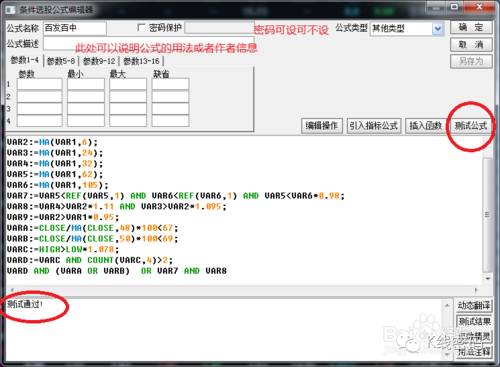Click row 3 最大 value field
This screenshot has height=367, width=500.
(128, 109)
